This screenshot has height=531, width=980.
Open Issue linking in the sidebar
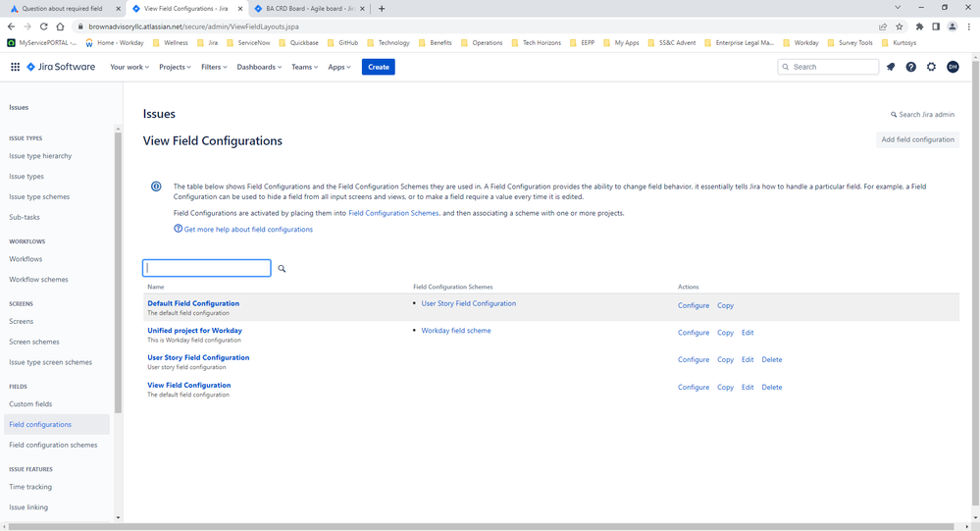pyautogui.click(x=28, y=507)
